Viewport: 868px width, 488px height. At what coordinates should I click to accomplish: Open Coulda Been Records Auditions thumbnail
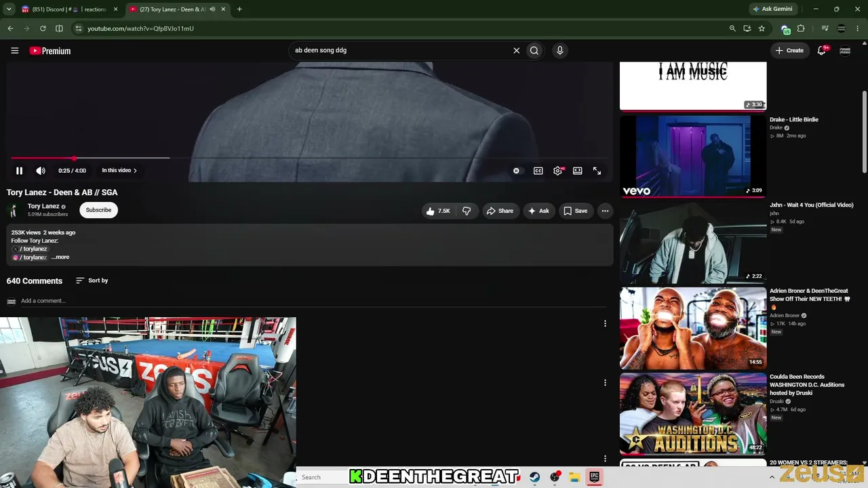pyautogui.click(x=693, y=413)
